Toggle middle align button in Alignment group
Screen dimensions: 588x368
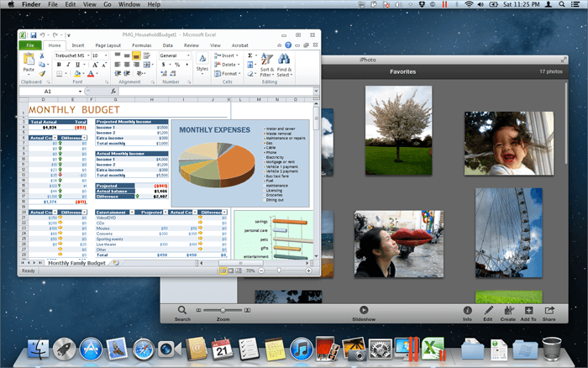[x=126, y=55]
